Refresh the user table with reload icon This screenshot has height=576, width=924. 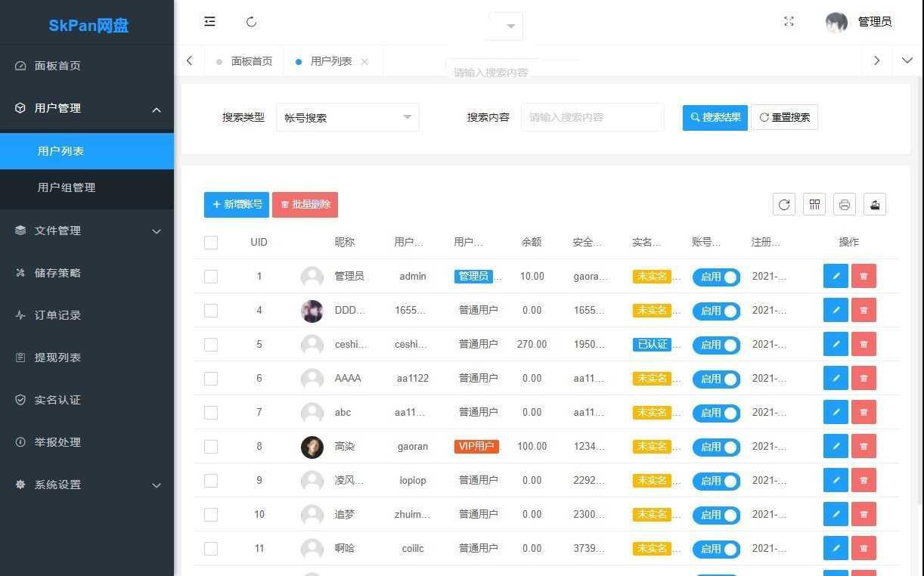click(x=784, y=204)
